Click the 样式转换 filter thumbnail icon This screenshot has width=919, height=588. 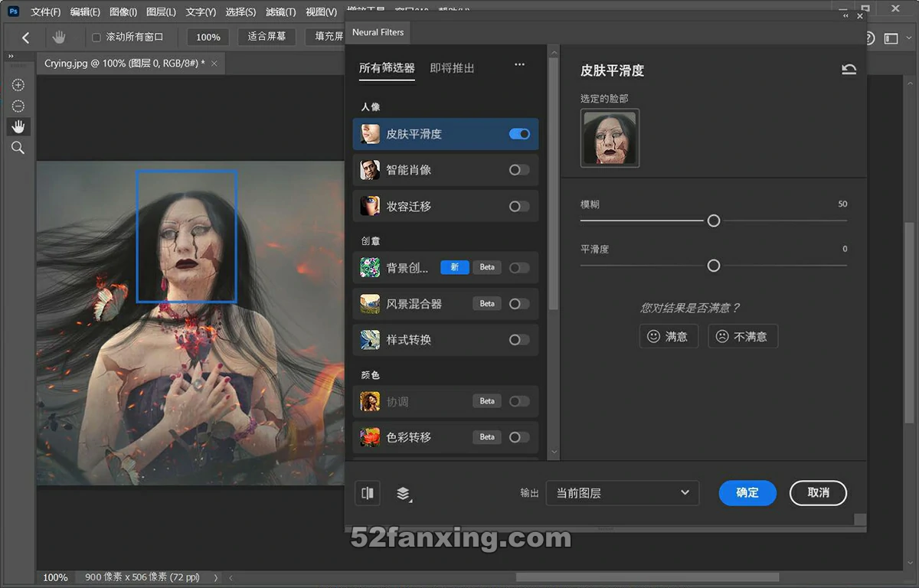(x=370, y=339)
